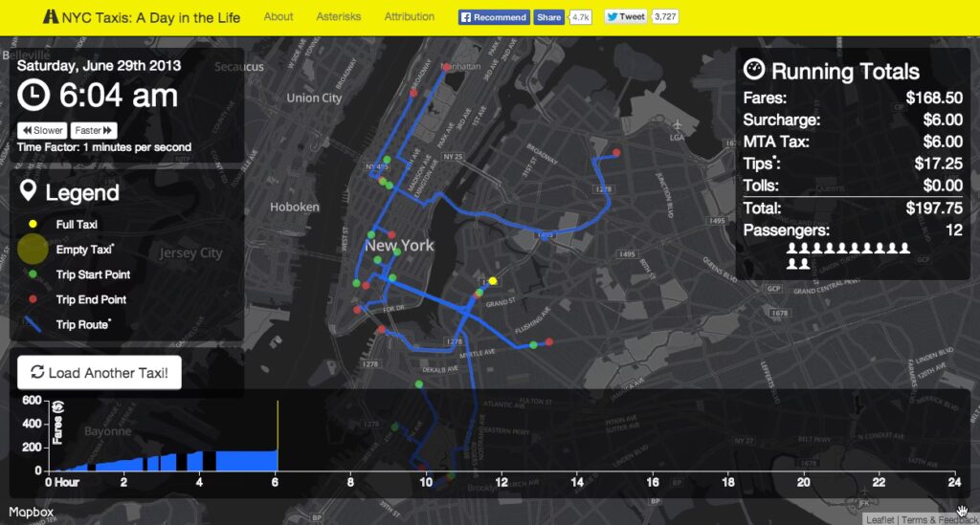Click the yellow taxi marker on the map
The image size is (980, 525).
[x=493, y=281]
